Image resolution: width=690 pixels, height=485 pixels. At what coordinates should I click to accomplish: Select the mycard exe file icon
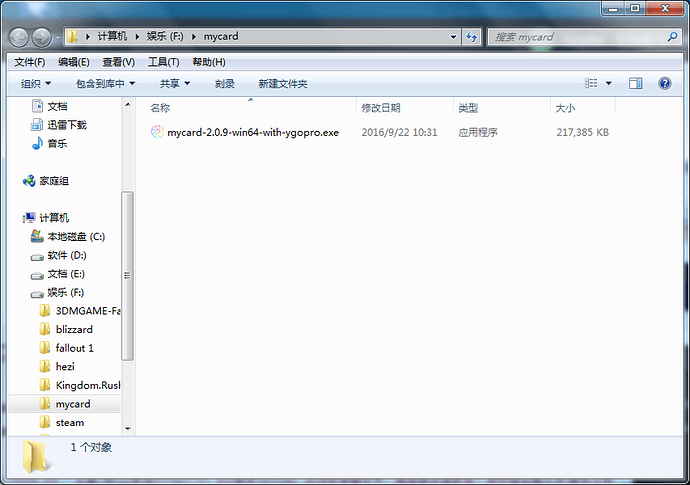(x=157, y=132)
